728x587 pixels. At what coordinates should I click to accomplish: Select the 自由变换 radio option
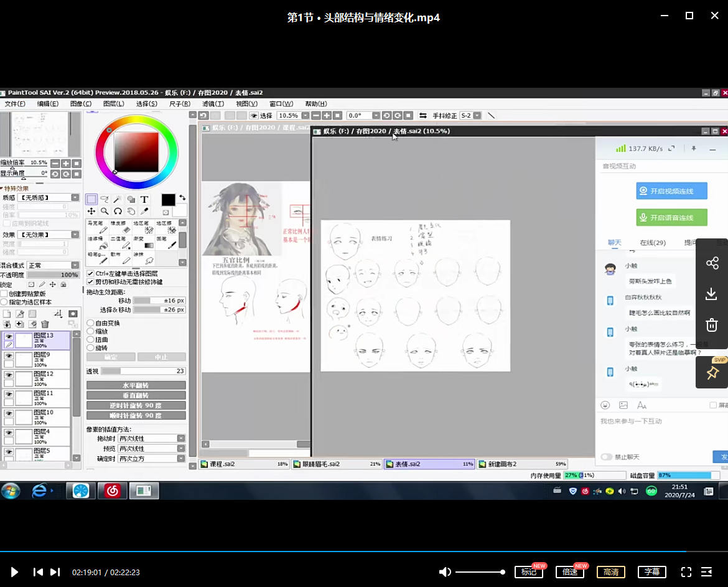(x=91, y=323)
